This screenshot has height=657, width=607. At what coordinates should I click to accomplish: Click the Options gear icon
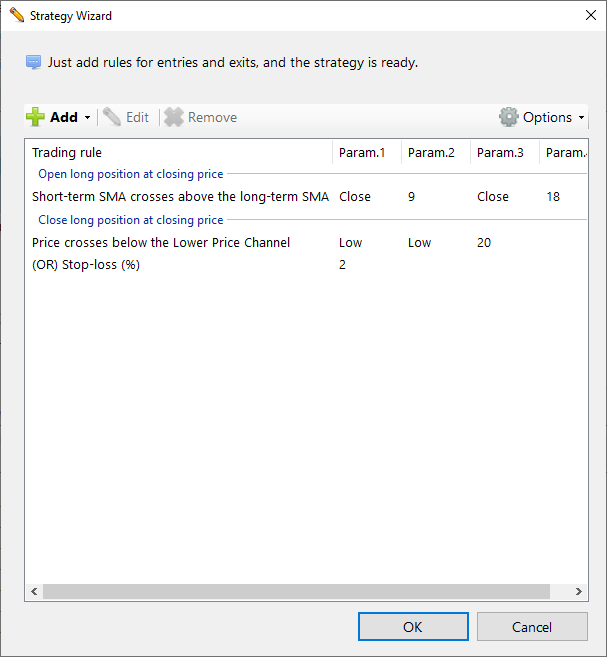coord(509,117)
